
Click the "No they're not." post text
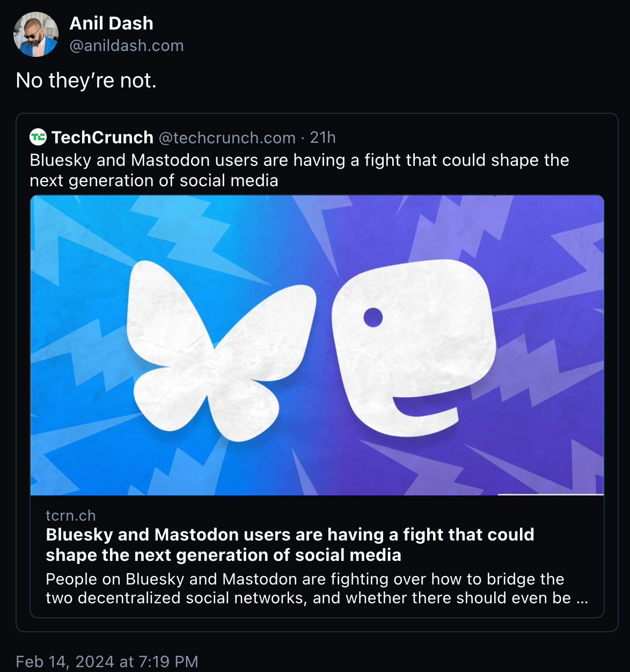[86, 81]
